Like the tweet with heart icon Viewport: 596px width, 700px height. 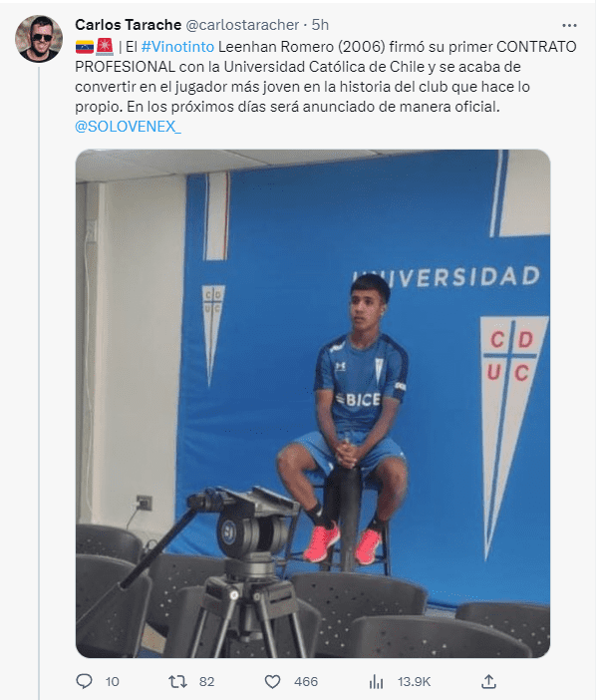click(x=272, y=682)
